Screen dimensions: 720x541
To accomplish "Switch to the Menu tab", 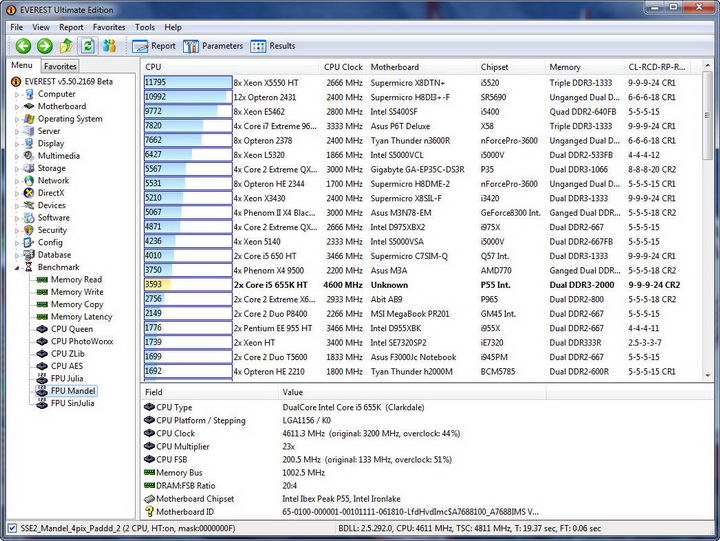I will [22, 65].
